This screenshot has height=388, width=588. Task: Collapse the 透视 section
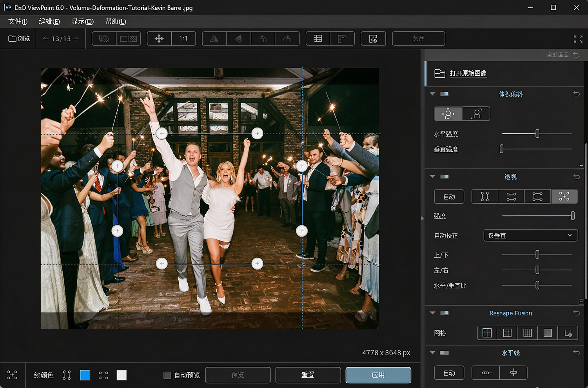432,177
